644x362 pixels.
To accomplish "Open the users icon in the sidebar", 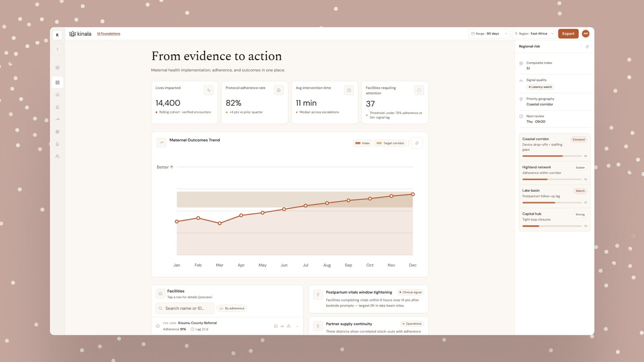I will tap(57, 156).
